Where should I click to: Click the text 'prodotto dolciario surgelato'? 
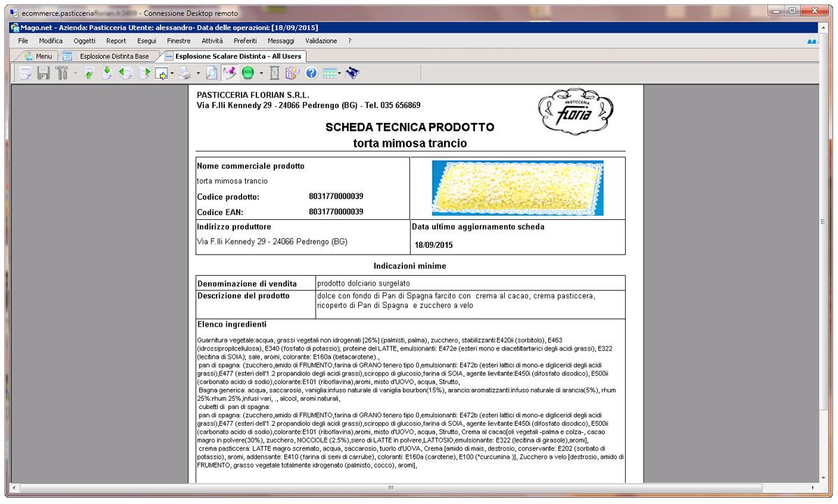pos(363,283)
